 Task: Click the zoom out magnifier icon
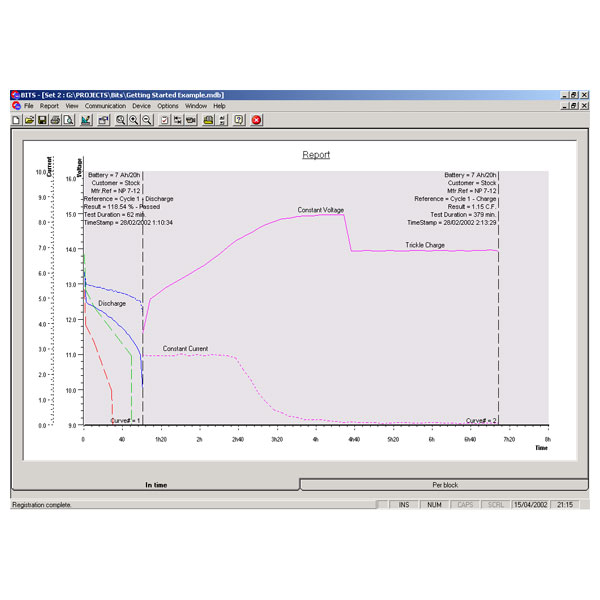[146, 120]
